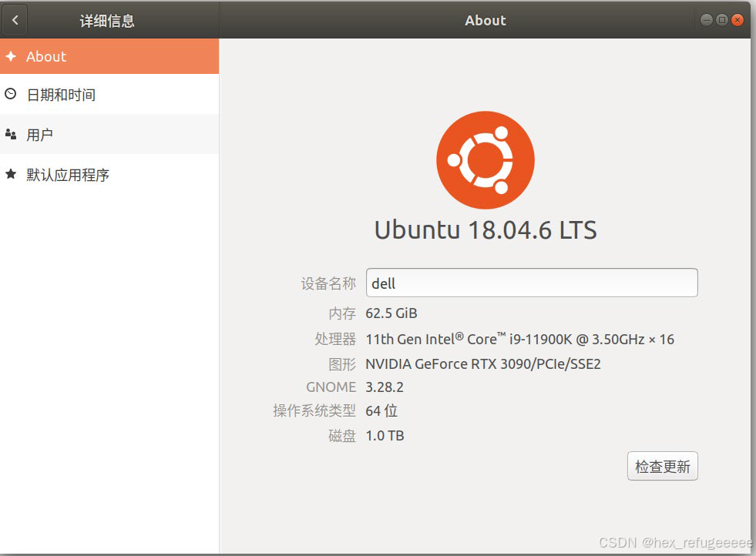Image resolution: width=756 pixels, height=556 pixels.
Task: Open the 用户 settings panel
Action: [x=109, y=135]
